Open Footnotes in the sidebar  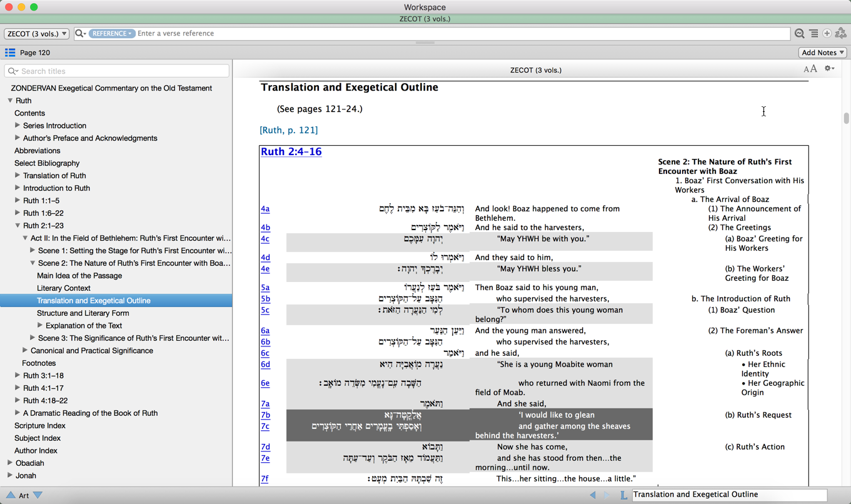(x=39, y=363)
